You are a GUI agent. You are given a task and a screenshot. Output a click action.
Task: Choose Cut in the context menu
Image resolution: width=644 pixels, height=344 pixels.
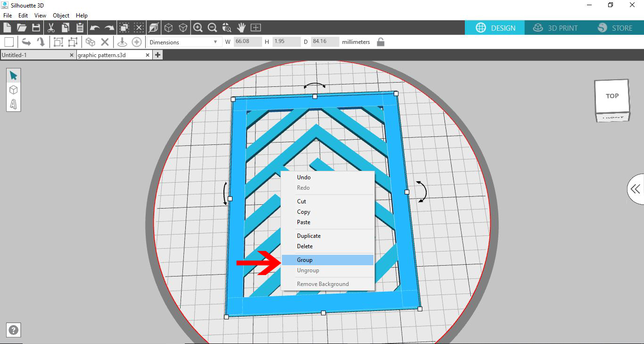[x=328, y=201]
